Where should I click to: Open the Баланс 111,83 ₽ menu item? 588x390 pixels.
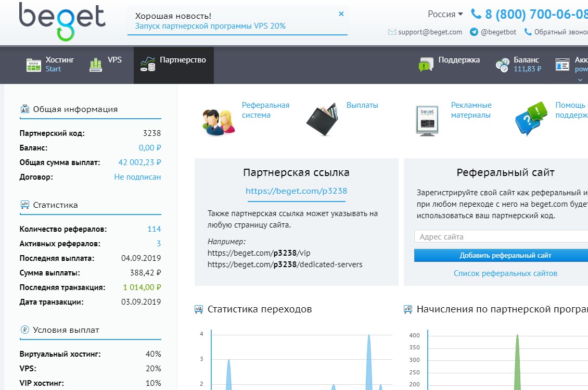527,64
